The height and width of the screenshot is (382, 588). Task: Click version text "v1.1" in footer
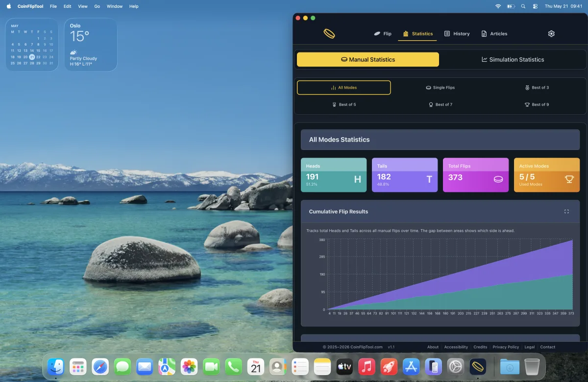coord(391,347)
